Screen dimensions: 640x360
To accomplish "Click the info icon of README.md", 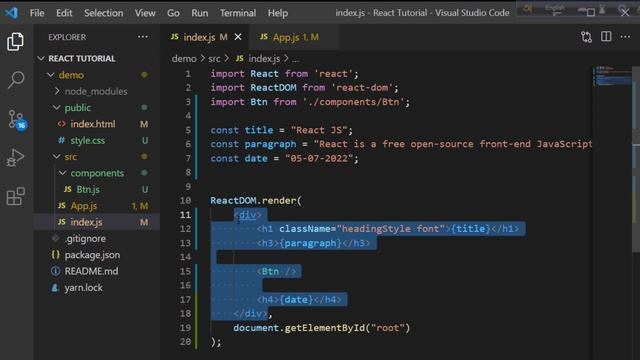I will (55, 271).
